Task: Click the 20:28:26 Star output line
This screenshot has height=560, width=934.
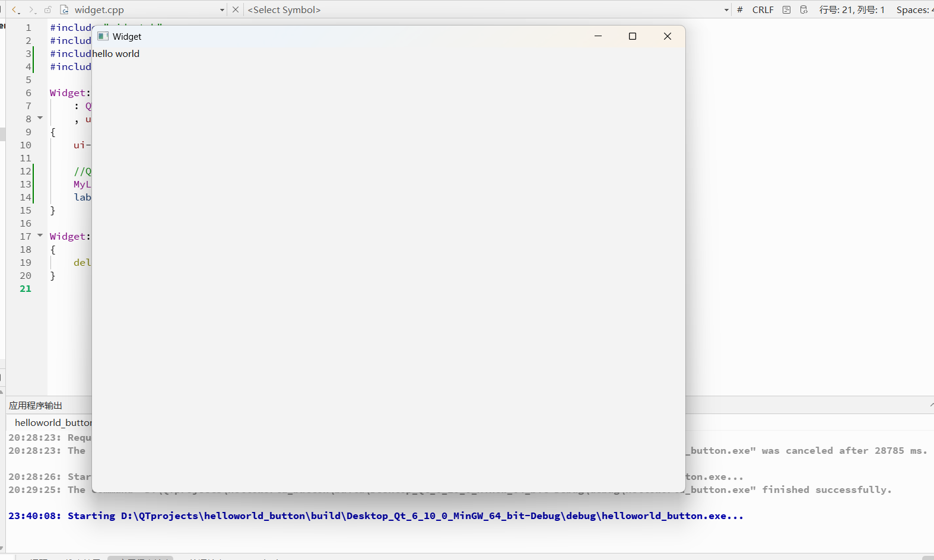Action: (50, 477)
